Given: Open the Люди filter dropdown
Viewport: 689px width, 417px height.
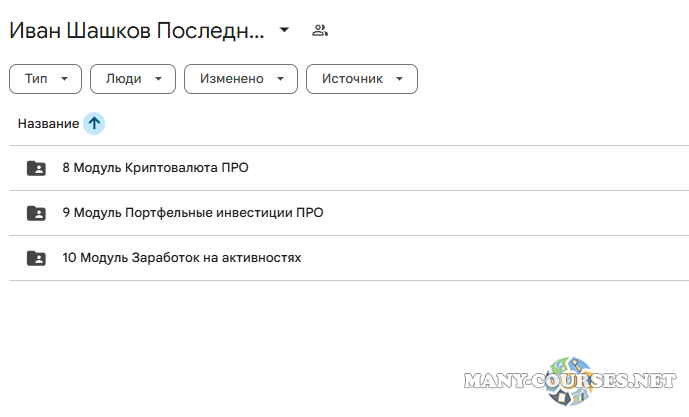Looking at the screenshot, I should pyautogui.click(x=132, y=79).
